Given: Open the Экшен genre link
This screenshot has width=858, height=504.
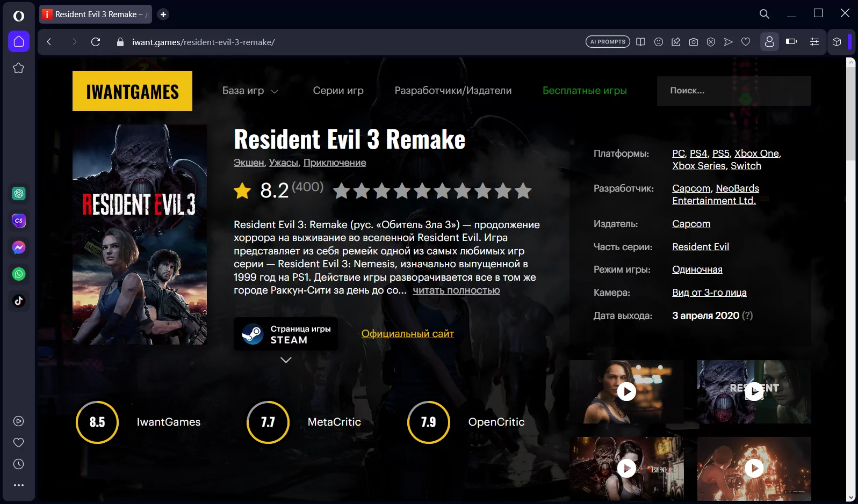Looking at the screenshot, I should click(249, 163).
